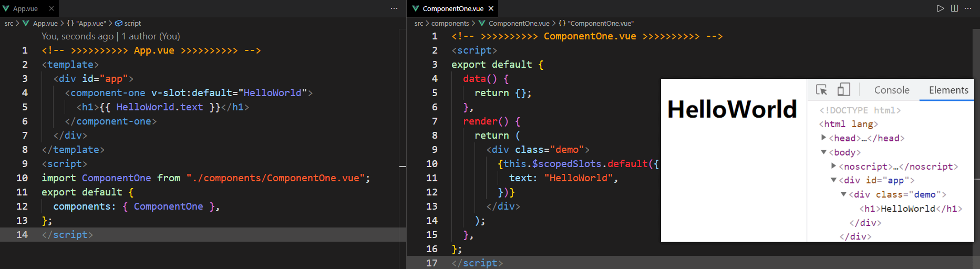The height and width of the screenshot is (269, 980).
Task: Switch to the App.vue editor tab
Action: click(x=25, y=8)
